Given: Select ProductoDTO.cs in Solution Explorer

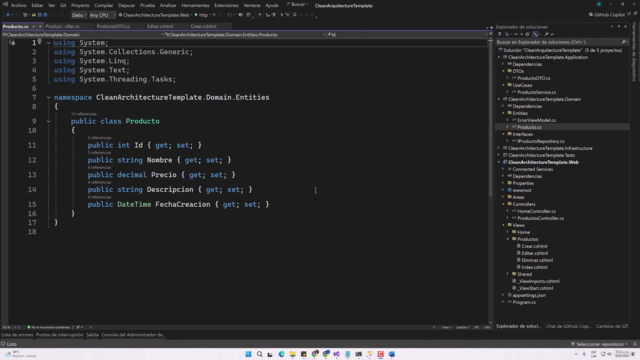Looking at the screenshot, I should (533, 78).
